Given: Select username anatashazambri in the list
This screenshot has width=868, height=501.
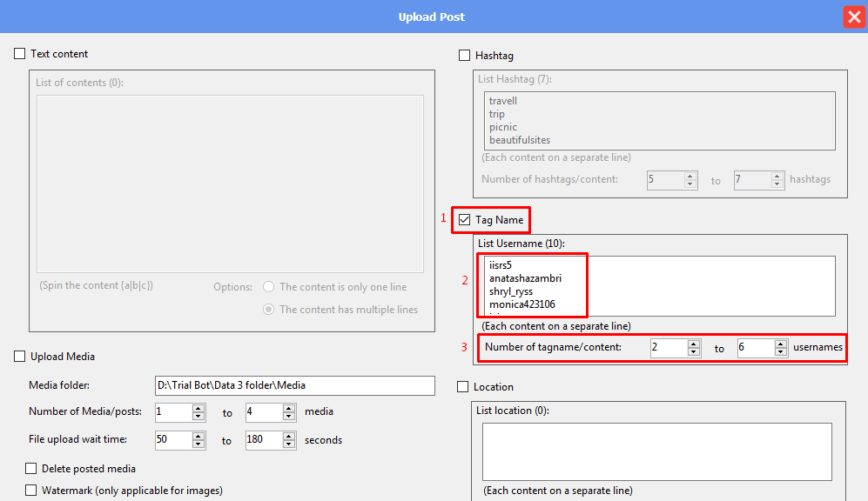Looking at the screenshot, I should click(525, 278).
